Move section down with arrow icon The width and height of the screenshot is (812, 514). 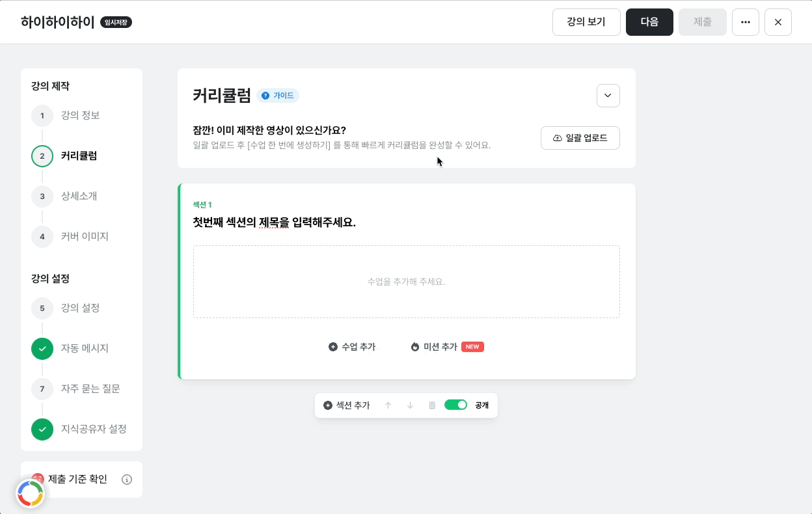410,405
